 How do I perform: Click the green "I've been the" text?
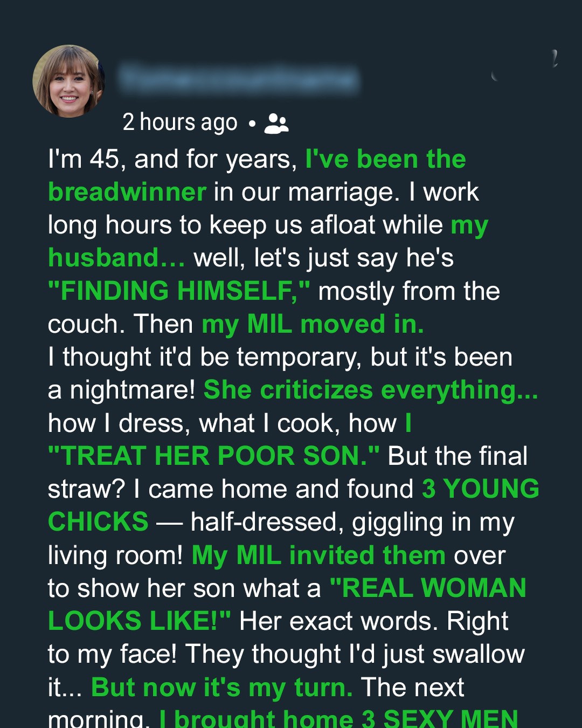(385, 160)
